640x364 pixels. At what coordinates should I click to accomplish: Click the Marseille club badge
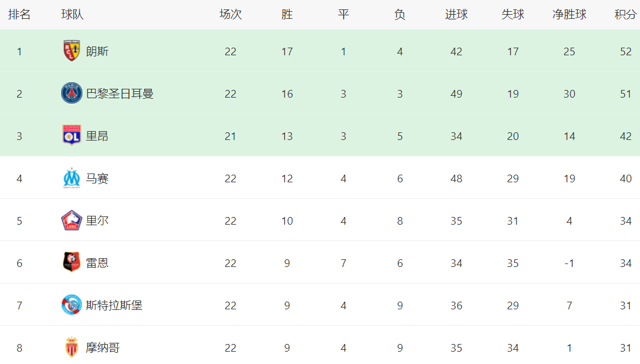72,178
